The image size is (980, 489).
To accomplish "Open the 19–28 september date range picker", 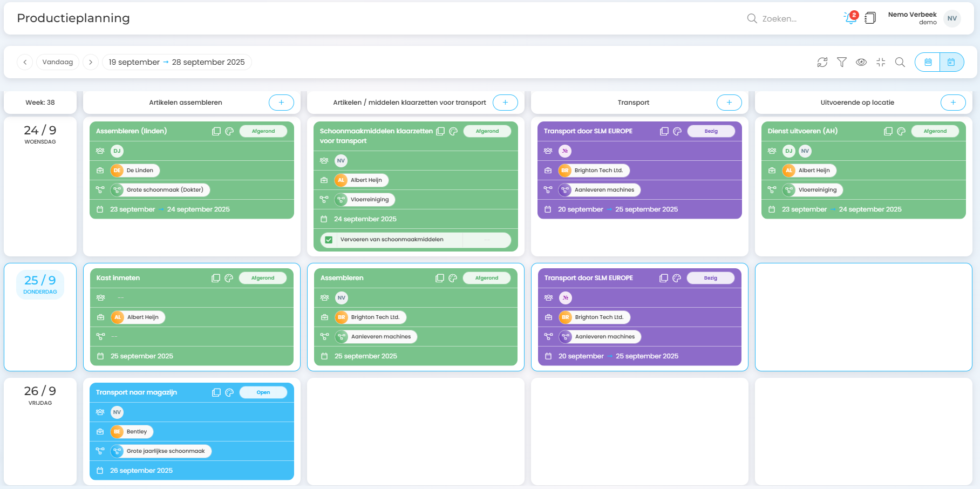I will coord(176,62).
